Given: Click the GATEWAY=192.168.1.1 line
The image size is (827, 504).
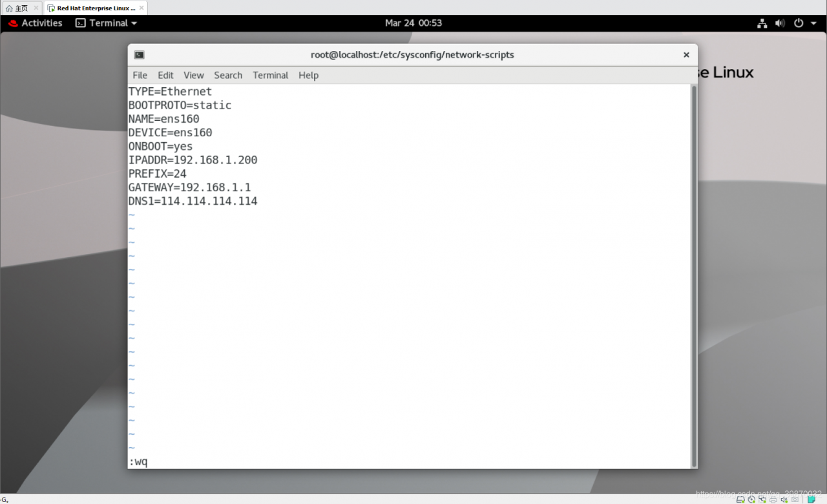Looking at the screenshot, I should pyautogui.click(x=190, y=187).
